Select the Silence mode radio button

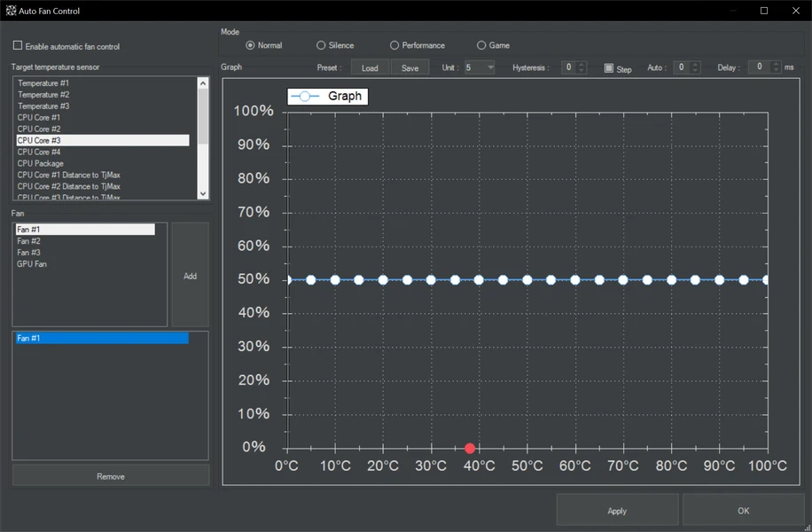coord(321,45)
